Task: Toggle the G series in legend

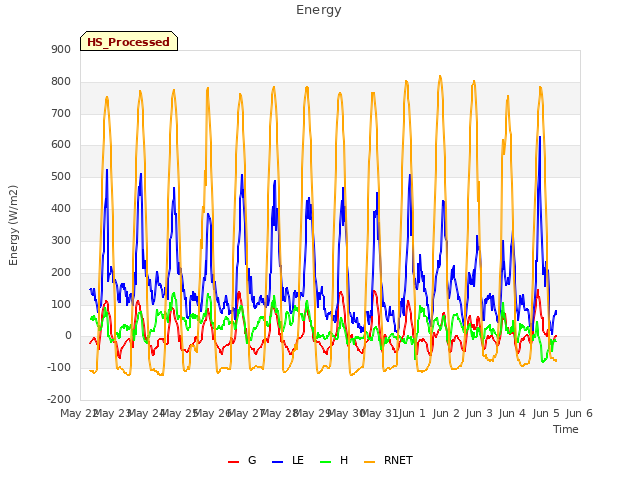Action: coord(242,460)
